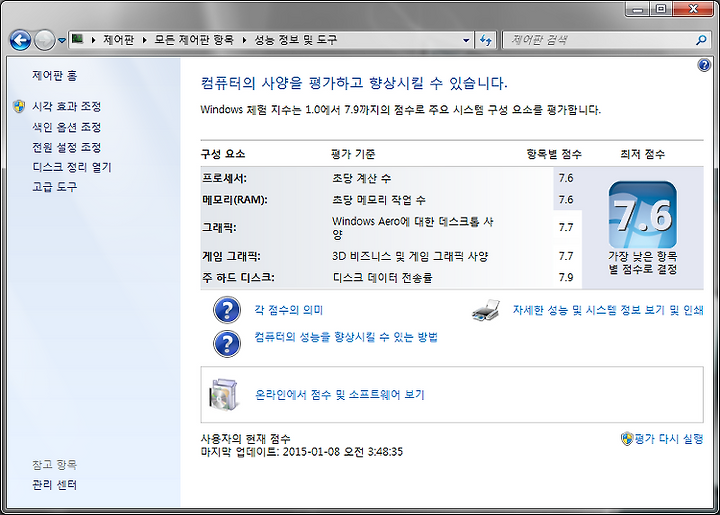Open 관리 센터 link in sidebar

click(x=55, y=485)
